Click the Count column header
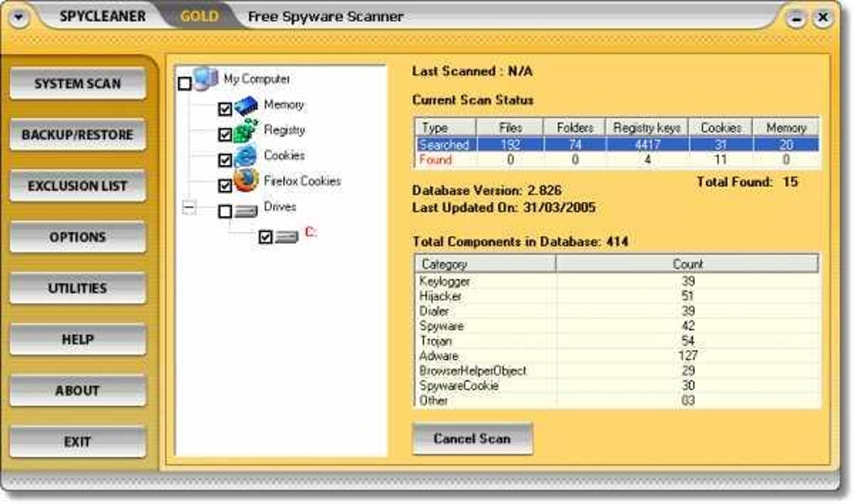The image size is (854, 504). 687,264
